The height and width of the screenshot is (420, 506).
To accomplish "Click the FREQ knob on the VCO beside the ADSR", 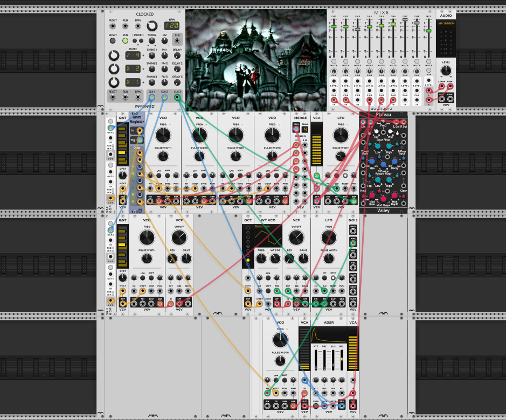I will 280,340.
